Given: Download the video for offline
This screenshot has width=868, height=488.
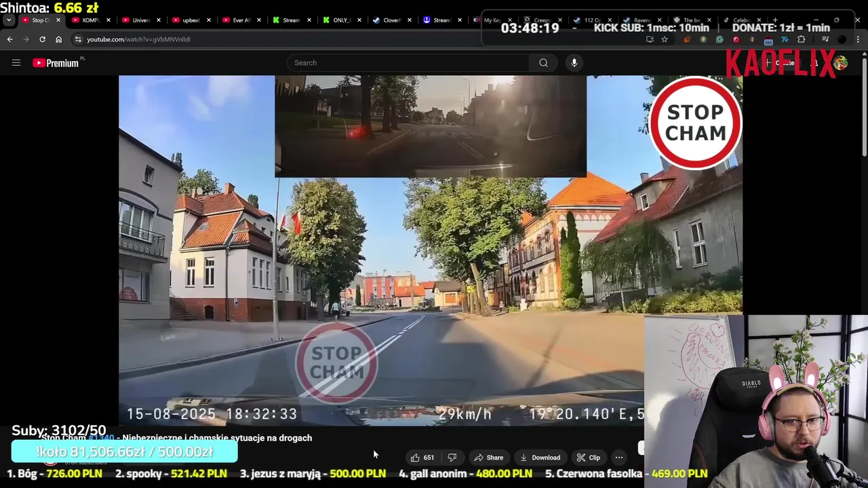Looking at the screenshot, I should pos(540,457).
